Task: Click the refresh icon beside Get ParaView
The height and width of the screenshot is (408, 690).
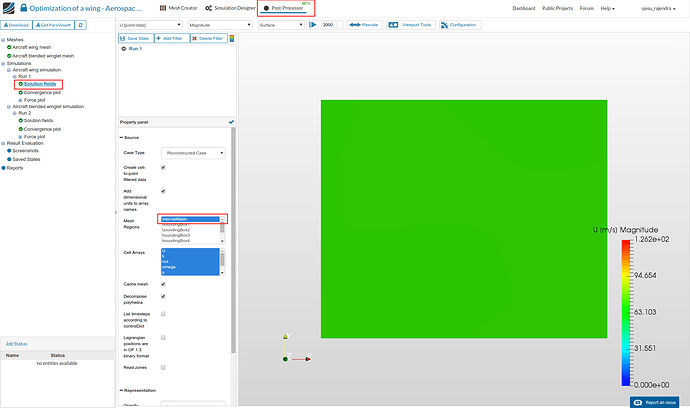Action: 80,24
